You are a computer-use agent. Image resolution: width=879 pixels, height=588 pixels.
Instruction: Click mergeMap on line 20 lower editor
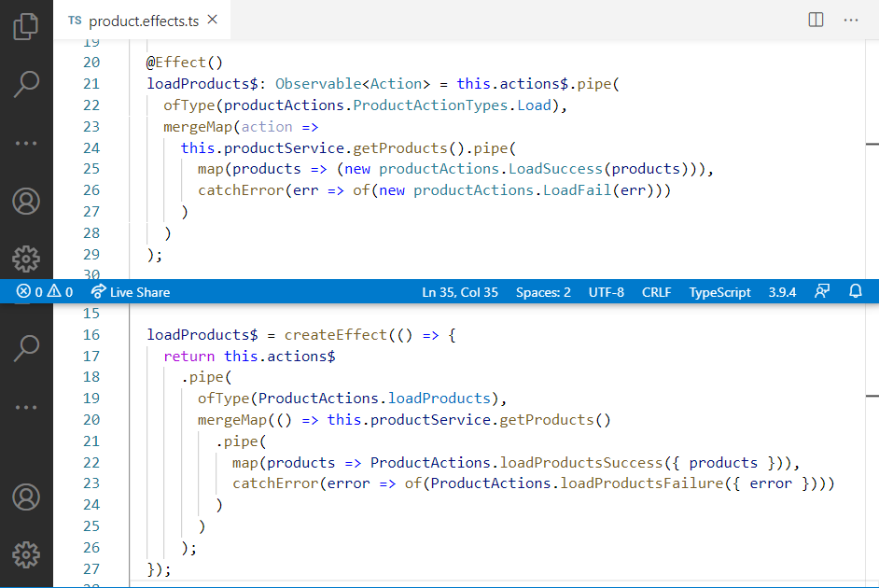click(x=232, y=420)
